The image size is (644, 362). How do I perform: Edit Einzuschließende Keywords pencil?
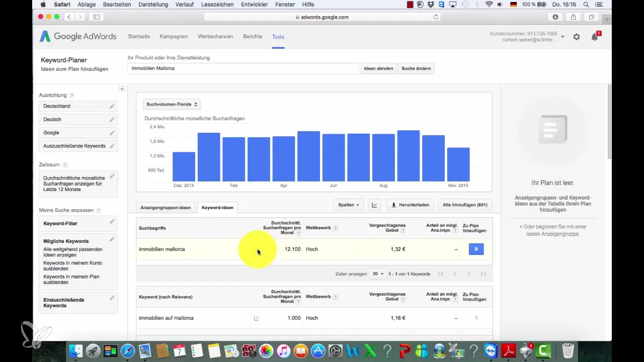[112, 298]
